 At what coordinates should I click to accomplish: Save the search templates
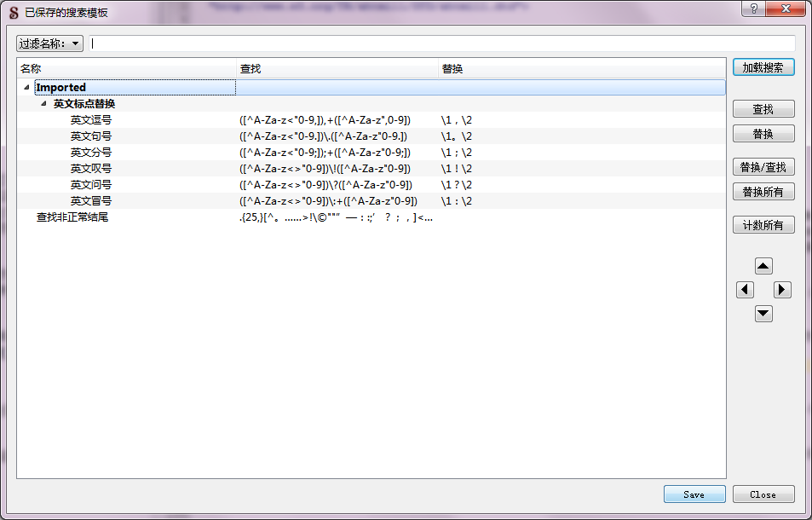tap(694, 494)
